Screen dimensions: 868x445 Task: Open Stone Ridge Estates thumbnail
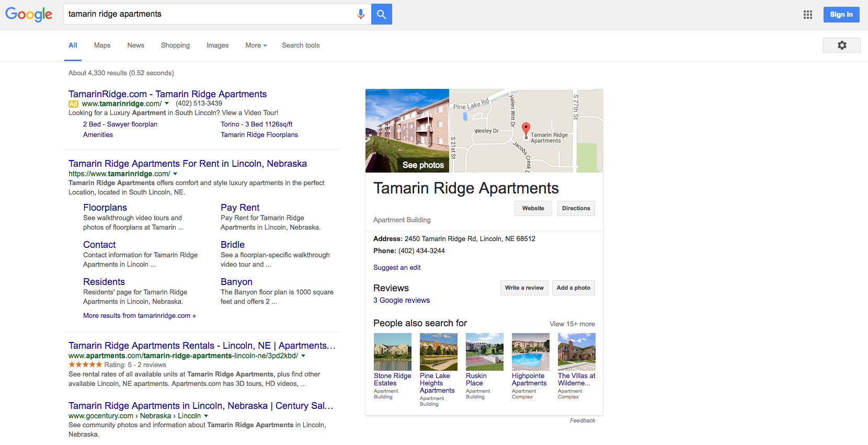click(393, 352)
